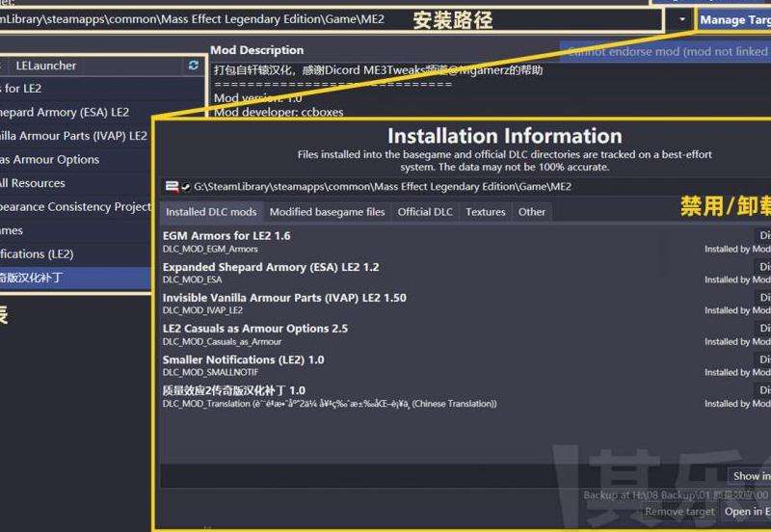Open the installation target dropdown arrow
This screenshot has height=532, width=771.
[681, 19]
